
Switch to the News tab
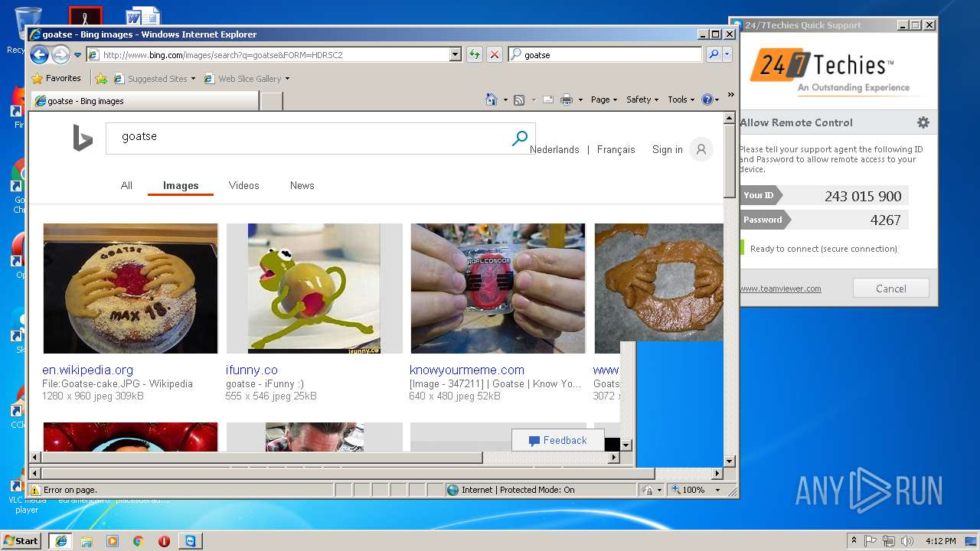302,185
